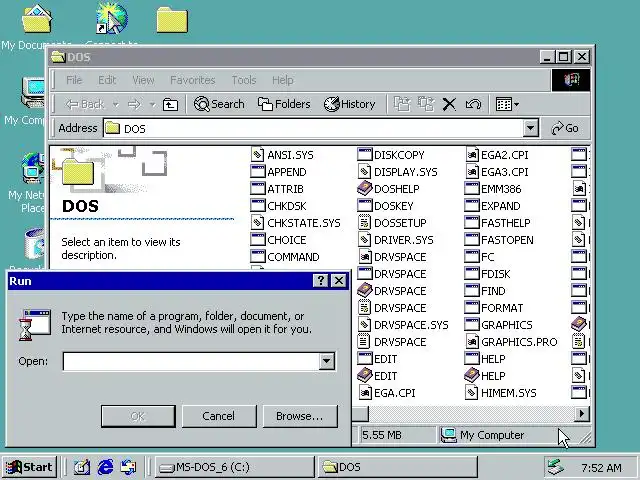Select the DOSKEY file name

click(x=394, y=206)
